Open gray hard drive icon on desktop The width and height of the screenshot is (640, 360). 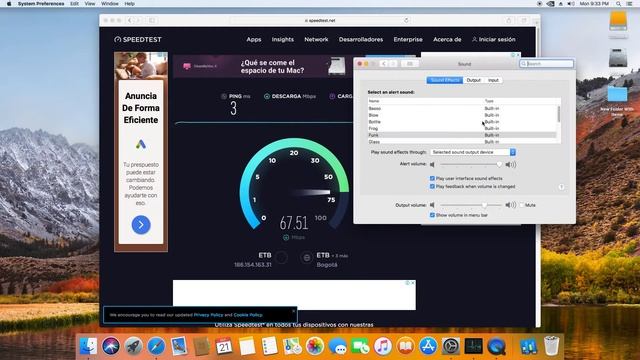[x=618, y=58]
